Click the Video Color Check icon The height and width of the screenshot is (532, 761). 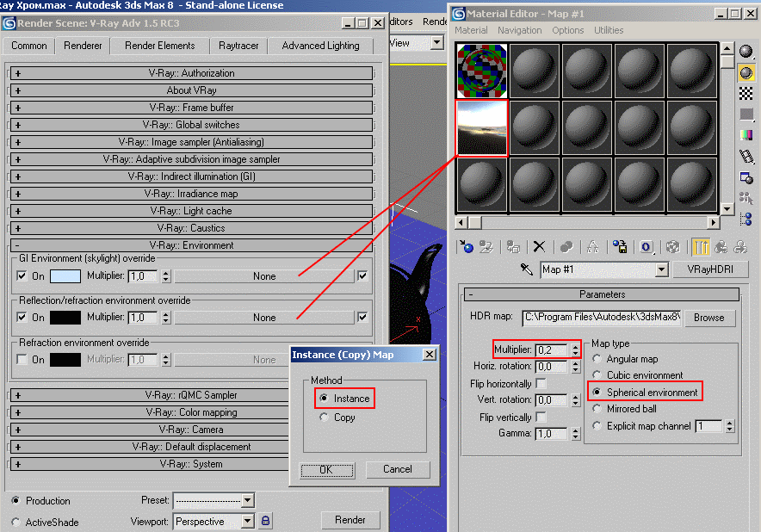[746, 135]
